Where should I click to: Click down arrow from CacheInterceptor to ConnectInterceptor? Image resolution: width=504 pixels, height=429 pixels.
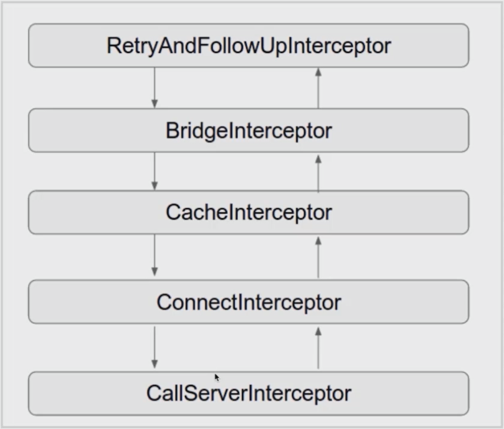(154, 255)
